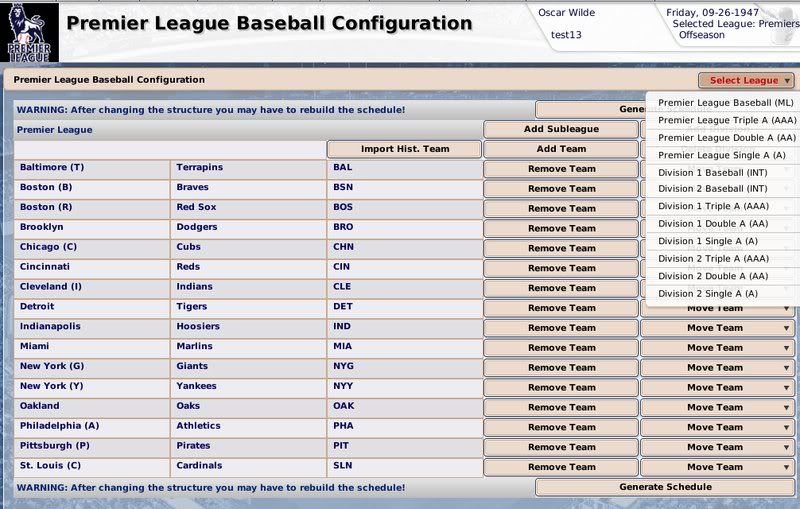Open the Select League dropdown
The image size is (800, 509).
tap(746, 80)
